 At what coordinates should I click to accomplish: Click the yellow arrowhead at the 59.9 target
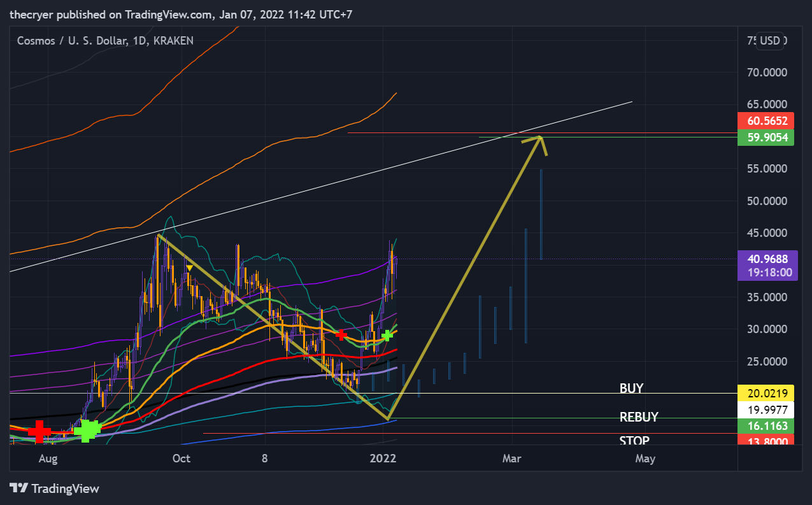pos(537,145)
